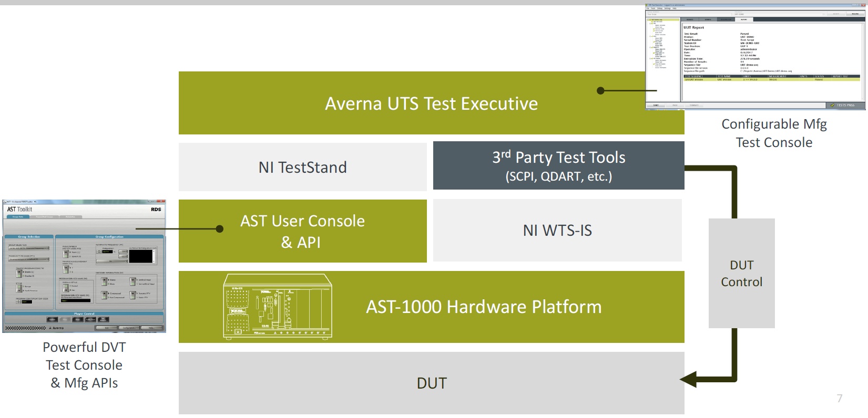Open the Program Type Code dropdown
The height and width of the screenshot is (418, 868).
coord(29,259)
